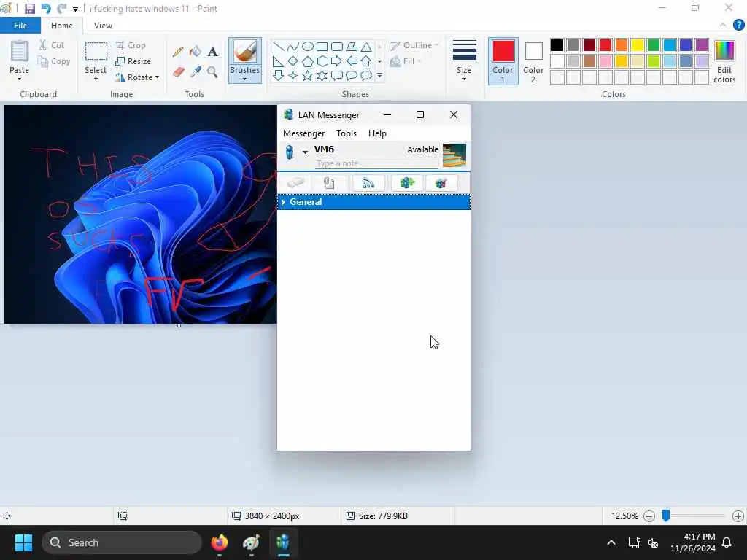Open Customize Quick Access Toolbar dropdown
Image resolution: width=747 pixels, height=560 pixels.
coord(75,9)
